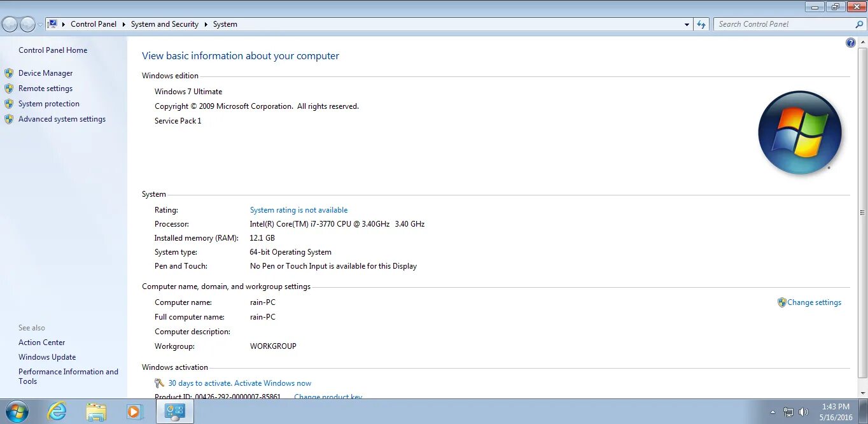868x424 pixels.
Task: Click the computer icon in address bar
Action: point(53,24)
